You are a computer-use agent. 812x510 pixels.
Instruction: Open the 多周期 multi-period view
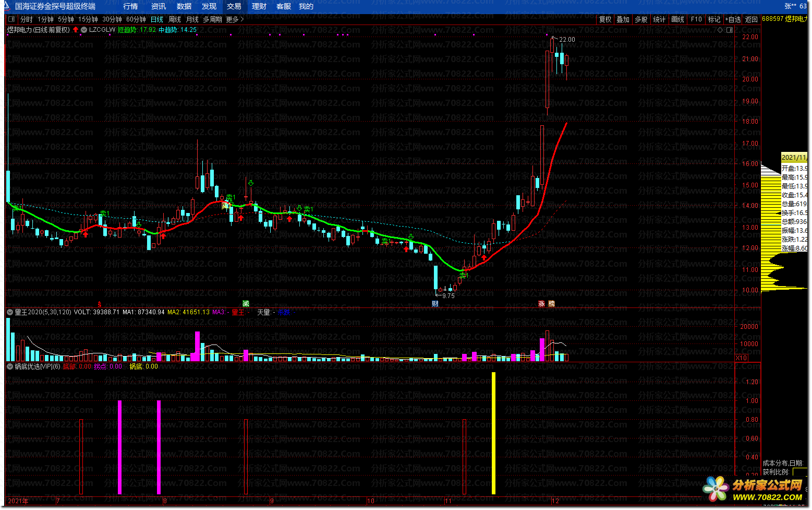click(213, 19)
